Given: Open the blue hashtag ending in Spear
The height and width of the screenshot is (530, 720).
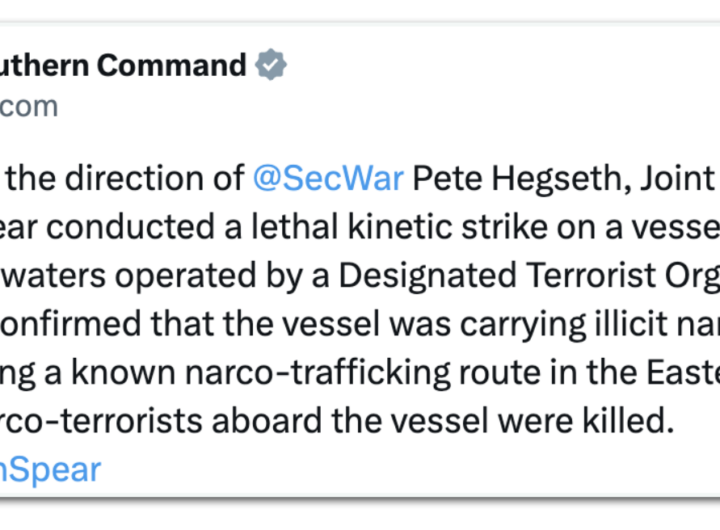Looking at the screenshot, I should [50, 469].
